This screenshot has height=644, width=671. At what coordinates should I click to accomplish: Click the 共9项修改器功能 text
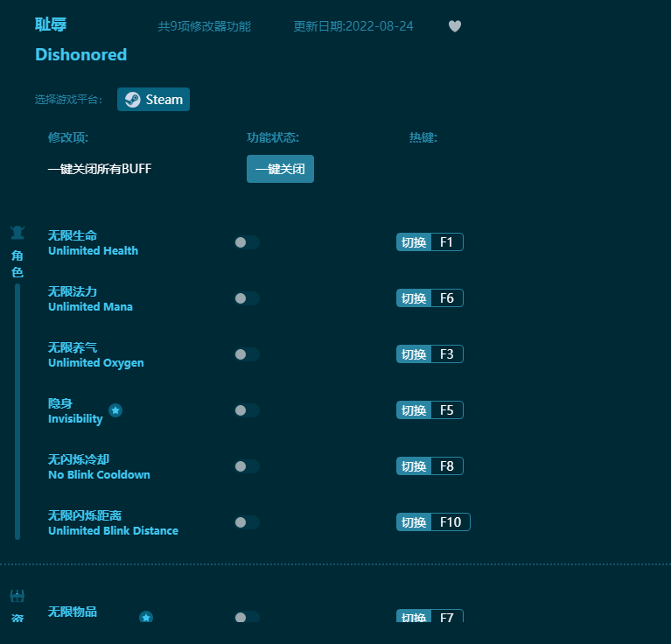204,26
